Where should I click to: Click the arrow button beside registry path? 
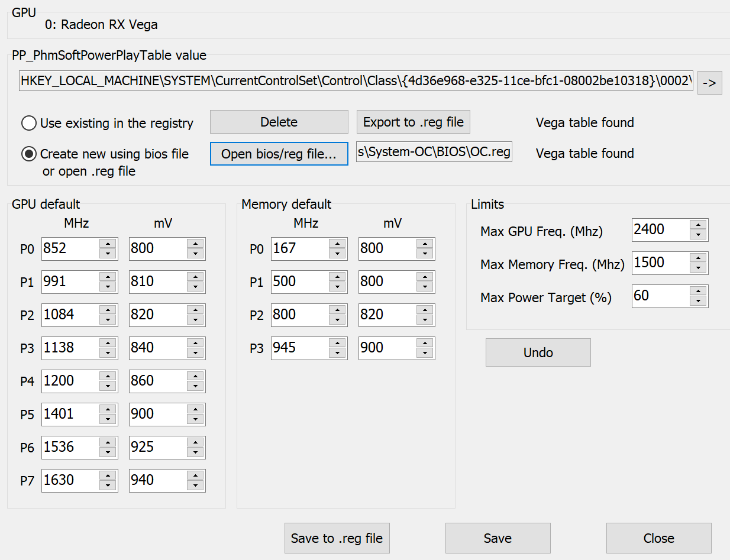[x=710, y=83]
